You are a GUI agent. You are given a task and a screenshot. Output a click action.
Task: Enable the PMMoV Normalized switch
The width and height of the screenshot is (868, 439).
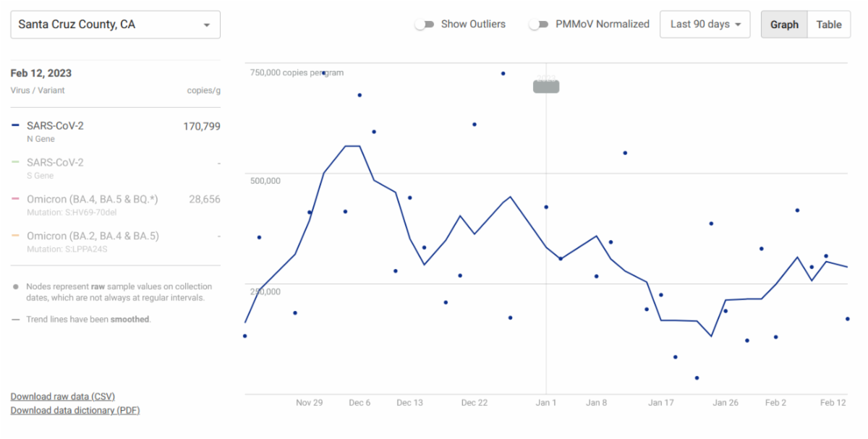point(537,25)
